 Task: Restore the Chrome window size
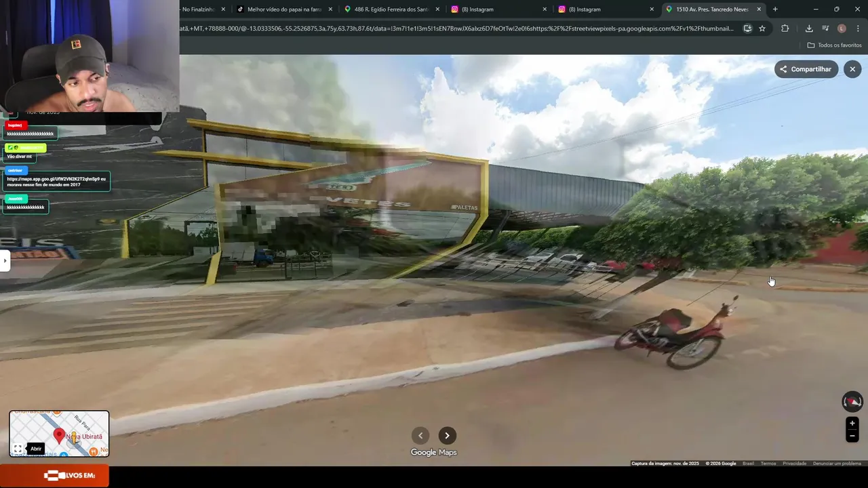coord(836,9)
